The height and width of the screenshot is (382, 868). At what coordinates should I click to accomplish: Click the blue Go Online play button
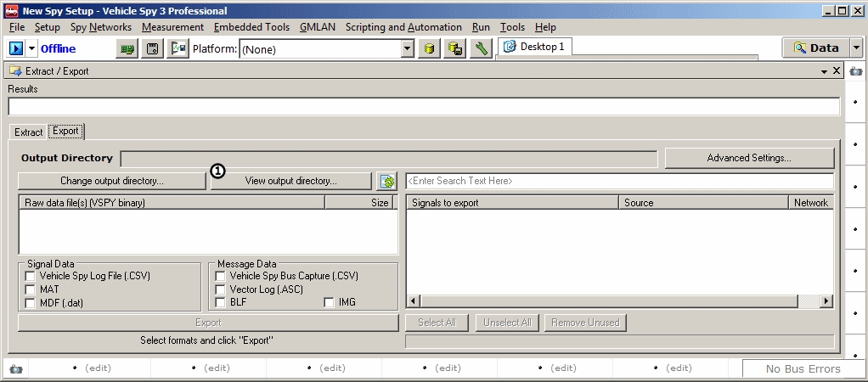pos(16,48)
